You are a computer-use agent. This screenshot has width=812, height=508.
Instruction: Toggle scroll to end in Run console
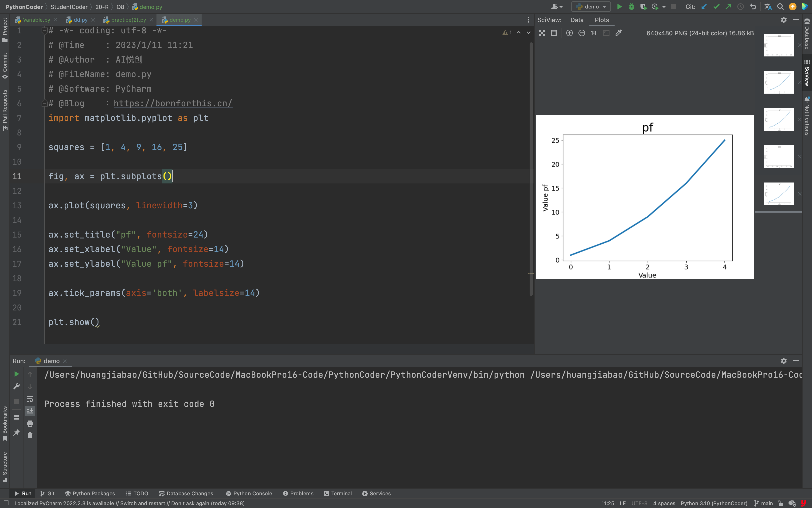30,411
